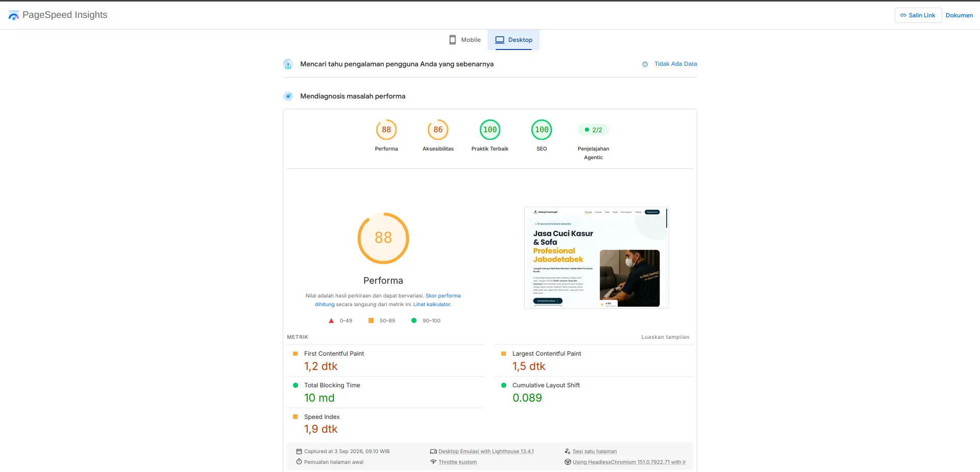Click the device icon beside Desktop Emulasi
The height and width of the screenshot is (472, 980).
(433, 452)
